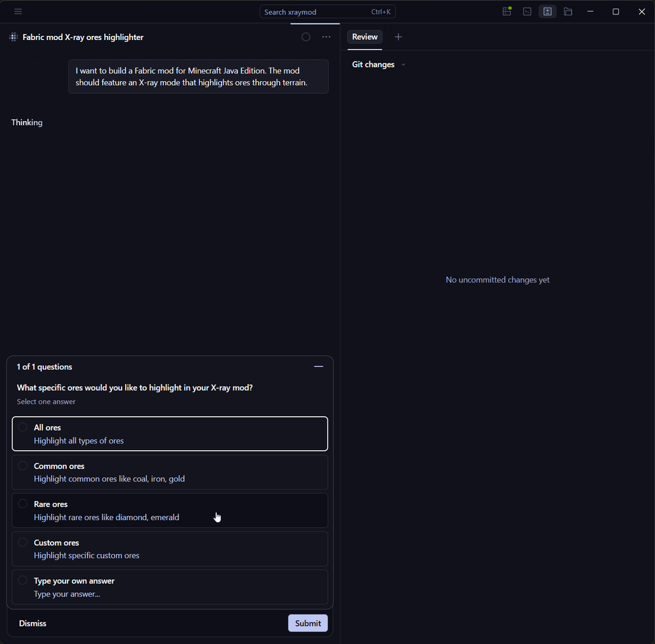Image resolution: width=655 pixels, height=644 pixels.
Task: Click the 'Thinking' status text
Action: click(x=27, y=123)
